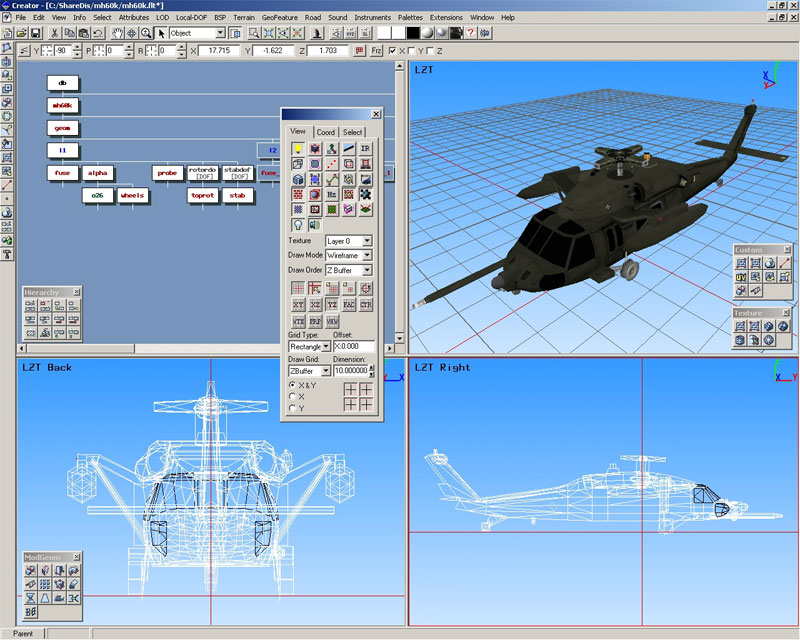Click the Save disk icon in toolbar
This screenshot has height=640, width=800.
(36, 33)
